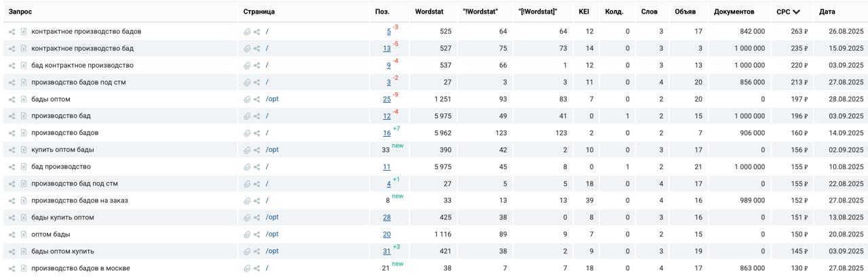The width and height of the screenshot is (868, 277).
Task: Click paperclip icon in 'бад контрактное производство' row
Action: 248,66
